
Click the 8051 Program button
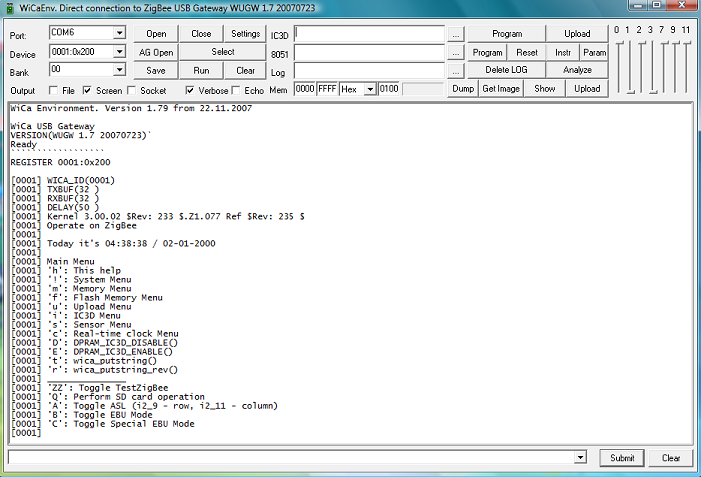pos(487,53)
